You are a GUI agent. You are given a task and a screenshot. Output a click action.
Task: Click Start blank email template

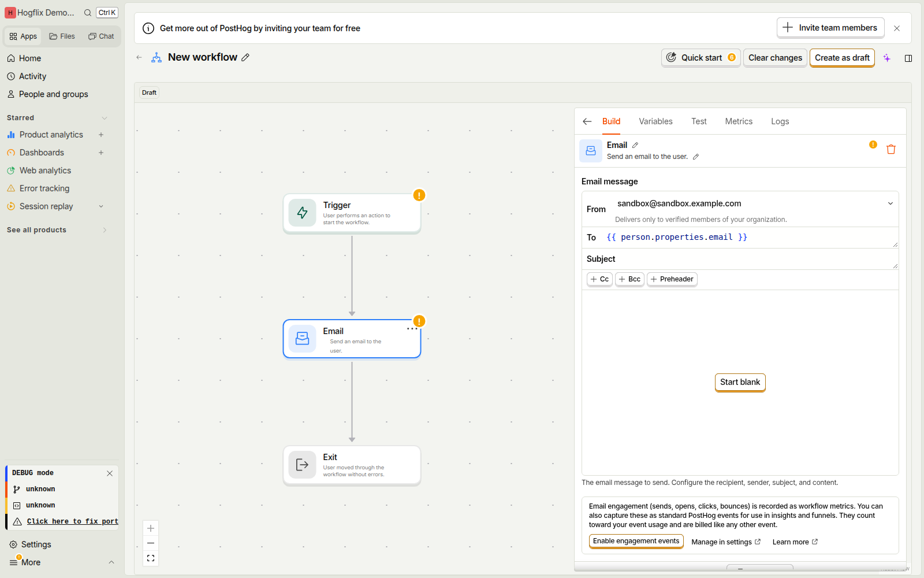(740, 382)
